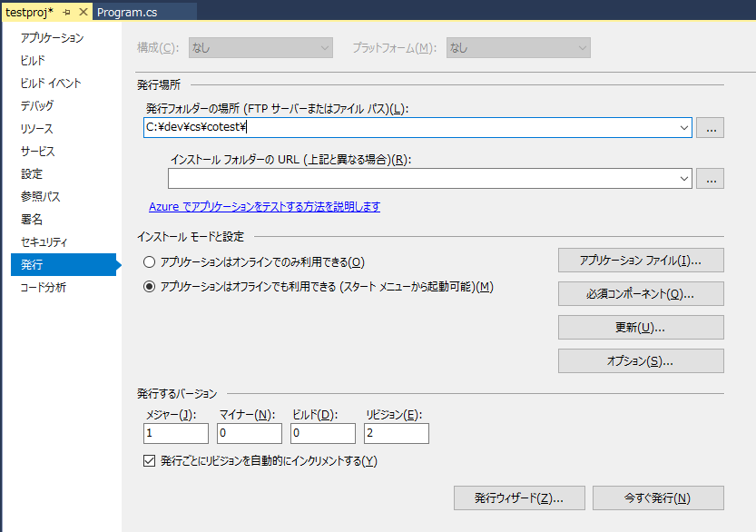This screenshot has height=532, width=756.
Task: Click into the リビジョン revision number field
Action: pos(397,433)
